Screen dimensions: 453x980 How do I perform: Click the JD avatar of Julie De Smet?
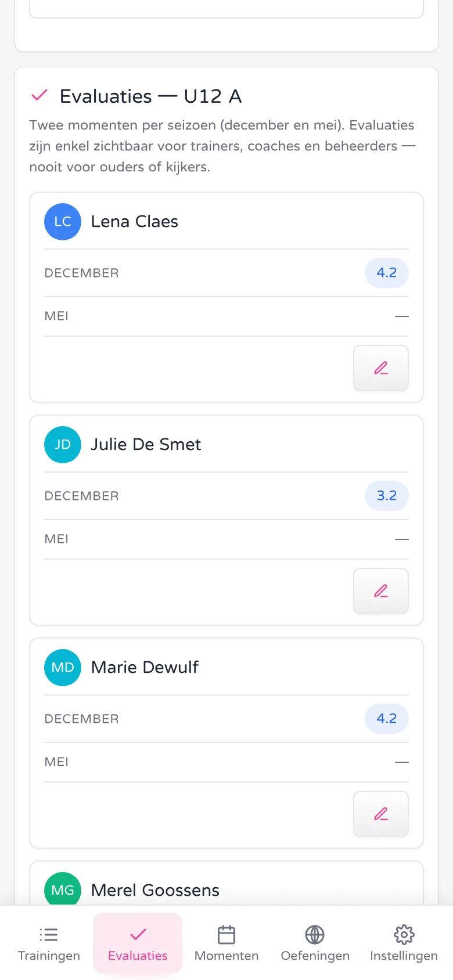coord(63,445)
